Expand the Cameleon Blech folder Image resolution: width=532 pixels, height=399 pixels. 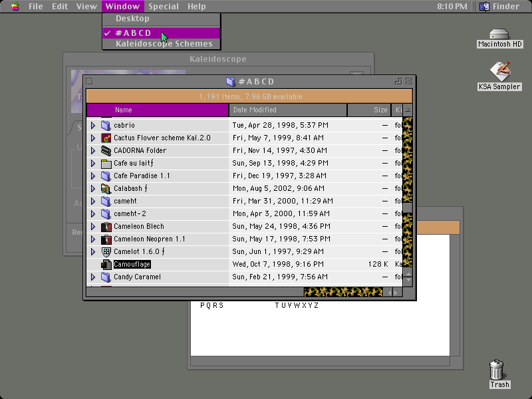point(93,226)
